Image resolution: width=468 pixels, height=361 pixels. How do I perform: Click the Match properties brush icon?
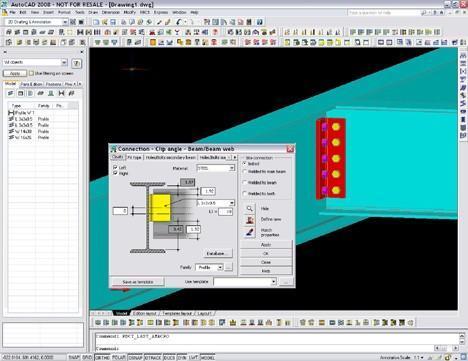[x=250, y=232]
